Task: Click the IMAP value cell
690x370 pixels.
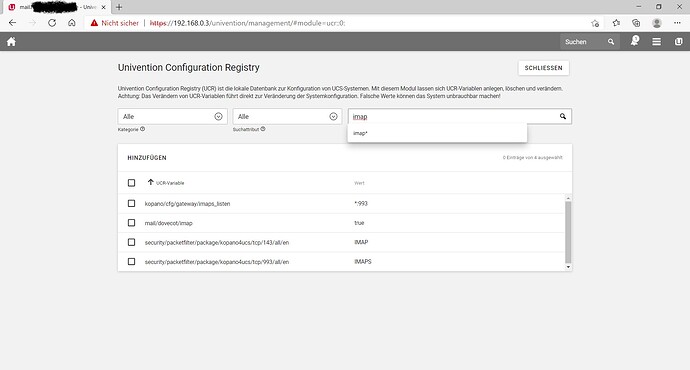Action: coord(361,242)
